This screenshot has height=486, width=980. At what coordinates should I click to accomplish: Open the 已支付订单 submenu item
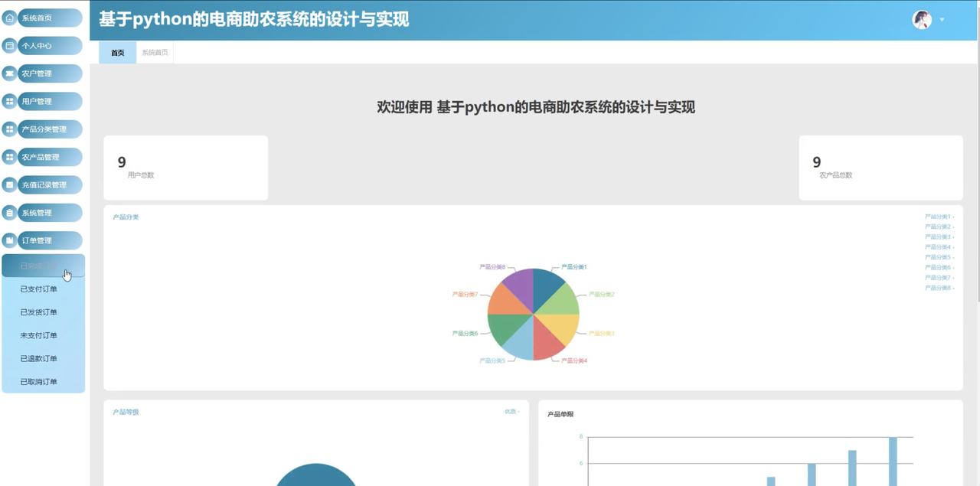click(43, 289)
